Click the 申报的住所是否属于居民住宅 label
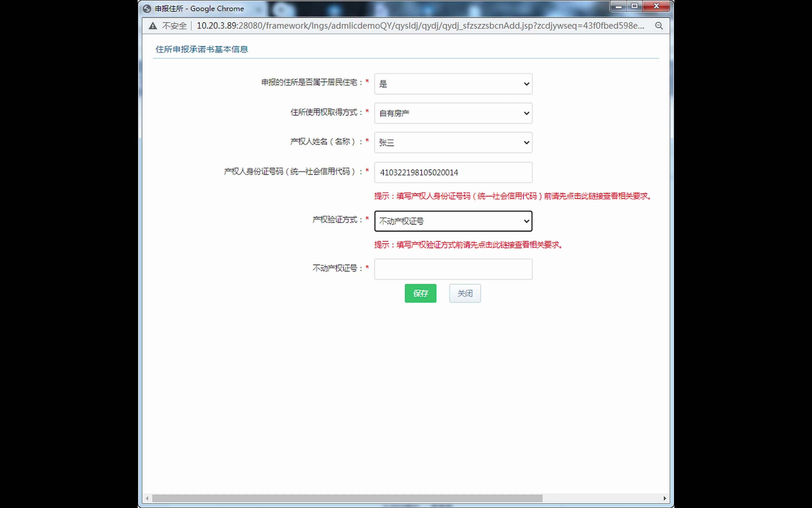812x508 pixels. [x=312, y=82]
